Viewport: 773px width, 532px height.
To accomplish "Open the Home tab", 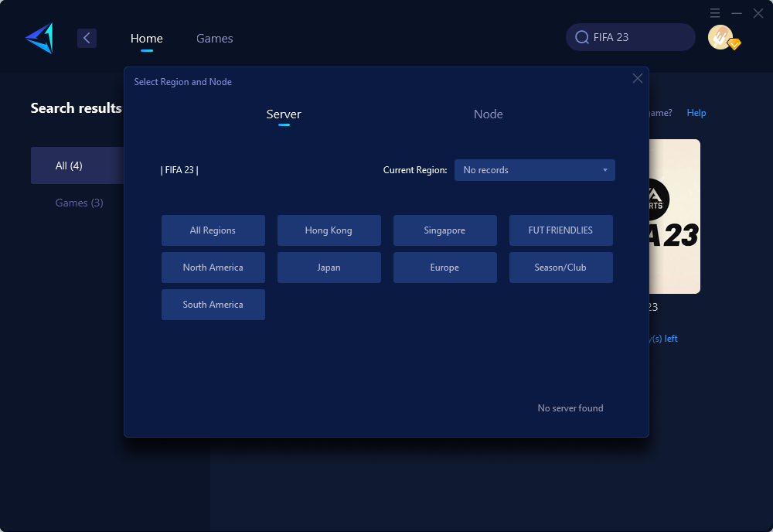I will point(146,39).
